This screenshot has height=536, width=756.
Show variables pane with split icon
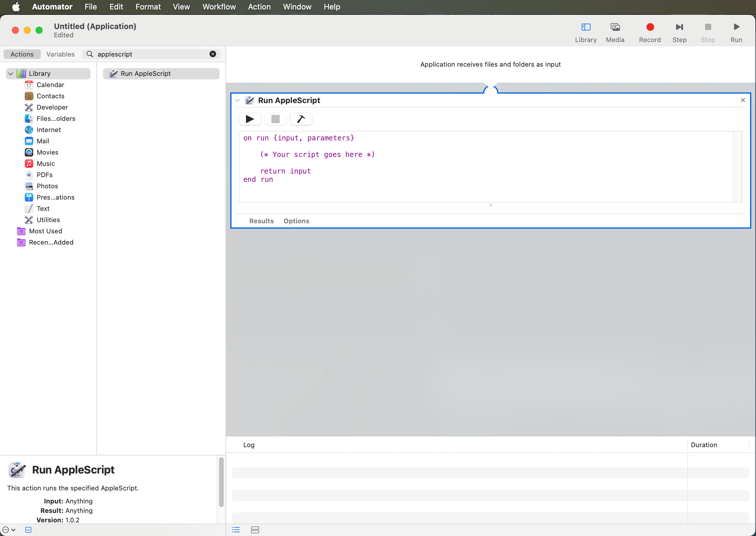point(255,529)
